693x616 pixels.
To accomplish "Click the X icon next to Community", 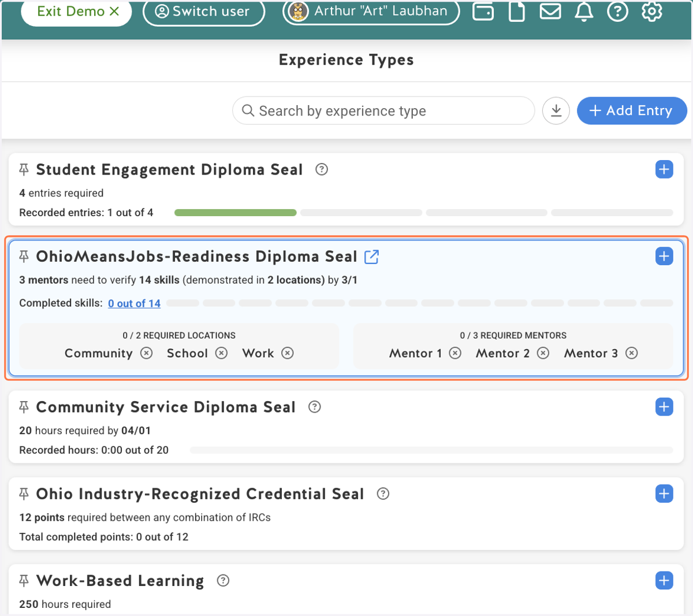I will (147, 353).
